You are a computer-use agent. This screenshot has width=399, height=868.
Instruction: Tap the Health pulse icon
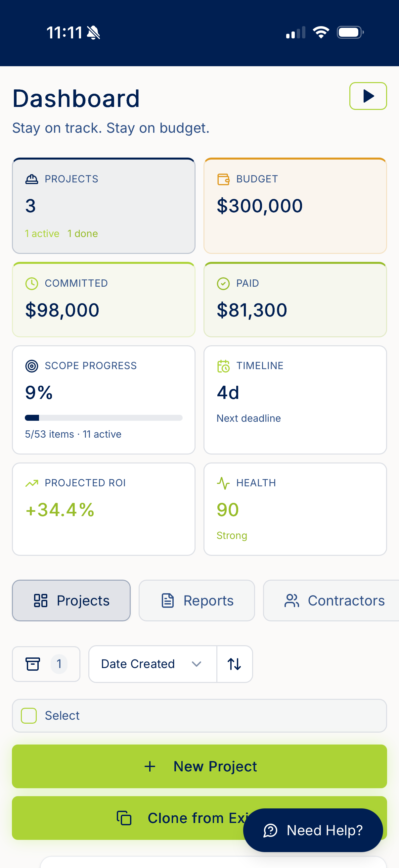pos(223,483)
